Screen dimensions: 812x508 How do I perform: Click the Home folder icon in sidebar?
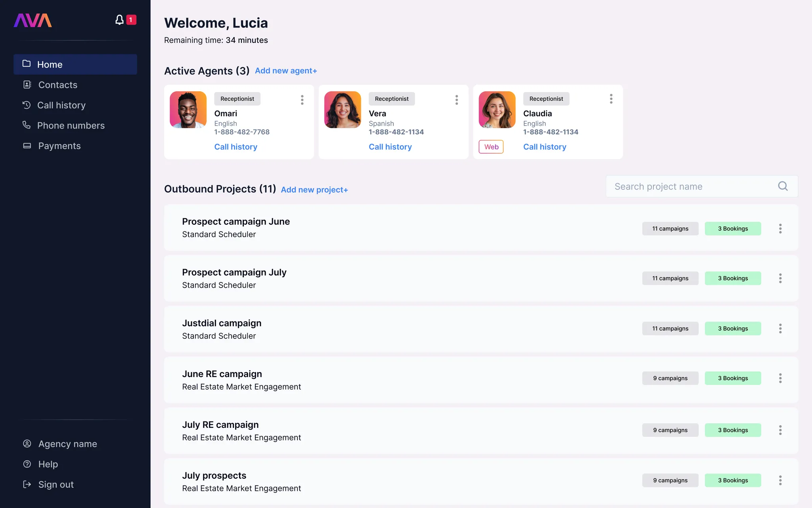point(27,63)
